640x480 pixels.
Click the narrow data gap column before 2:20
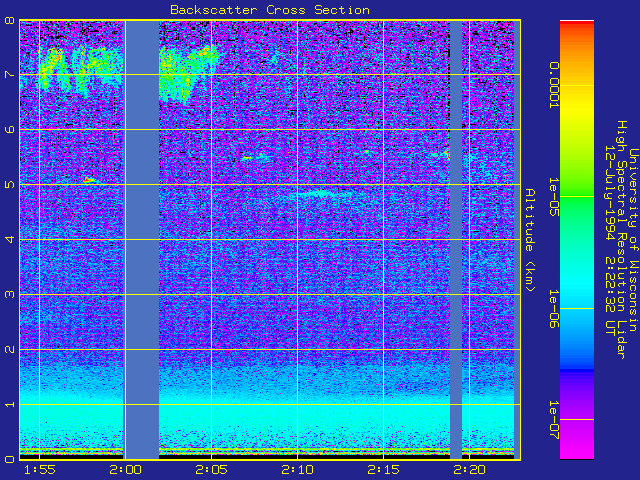(x=456, y=239)
